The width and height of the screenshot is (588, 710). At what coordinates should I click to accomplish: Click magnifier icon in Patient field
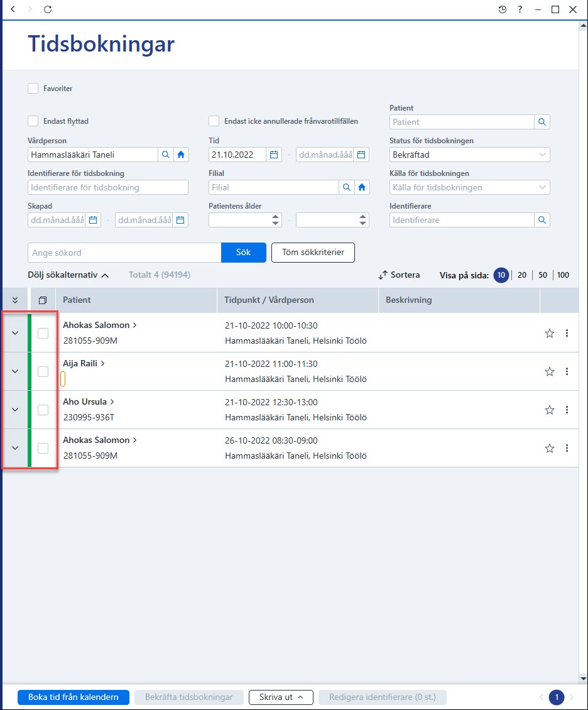pos(542,122)
